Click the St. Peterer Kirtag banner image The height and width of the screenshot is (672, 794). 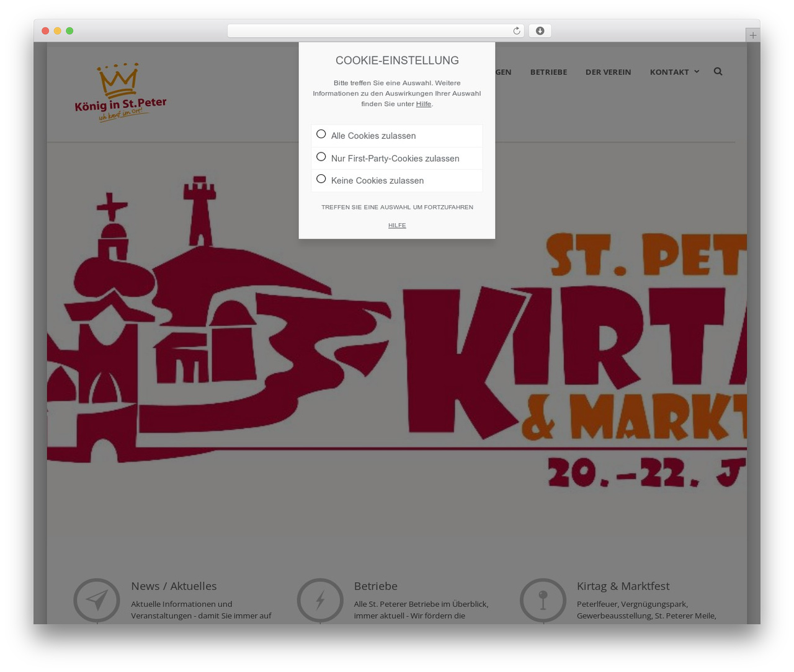point(397,341)
